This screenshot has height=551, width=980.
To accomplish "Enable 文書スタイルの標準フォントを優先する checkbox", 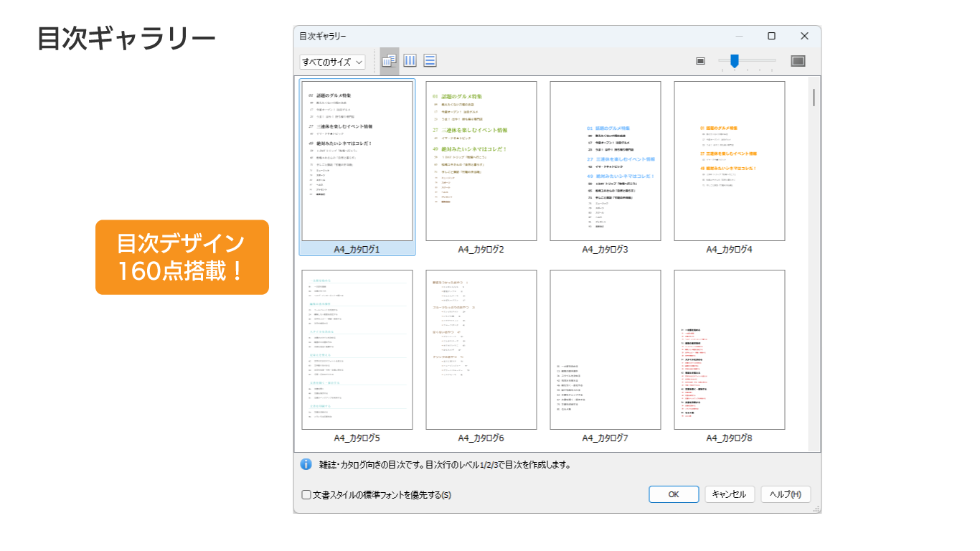I will (307, 494).
